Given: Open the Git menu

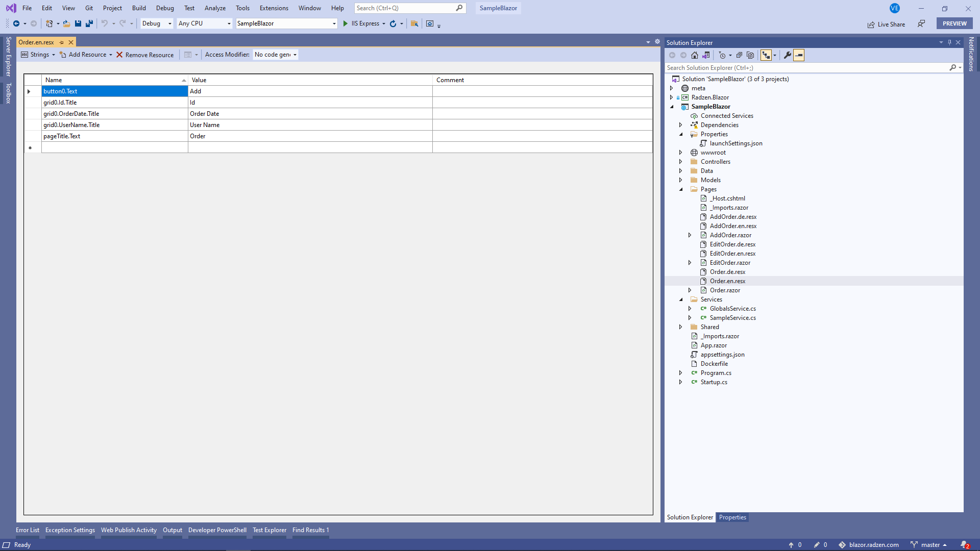Looking at the screenshot, I should (89, 8).
